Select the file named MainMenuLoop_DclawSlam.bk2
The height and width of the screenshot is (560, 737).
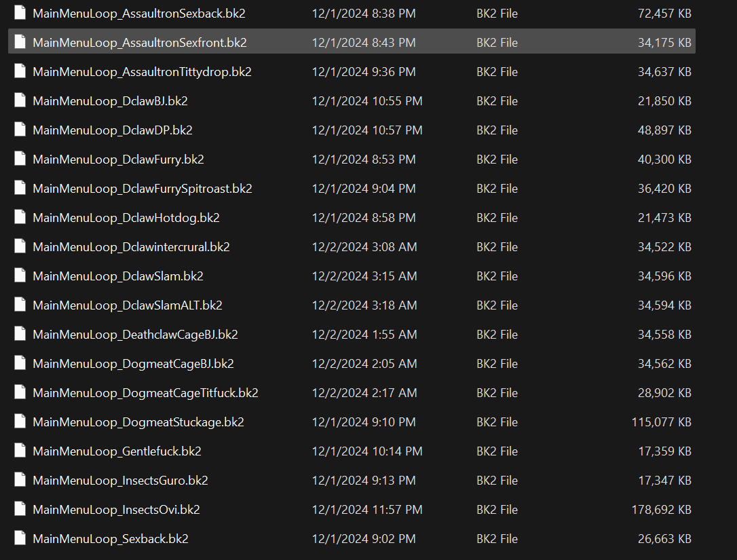pos(118,276)
